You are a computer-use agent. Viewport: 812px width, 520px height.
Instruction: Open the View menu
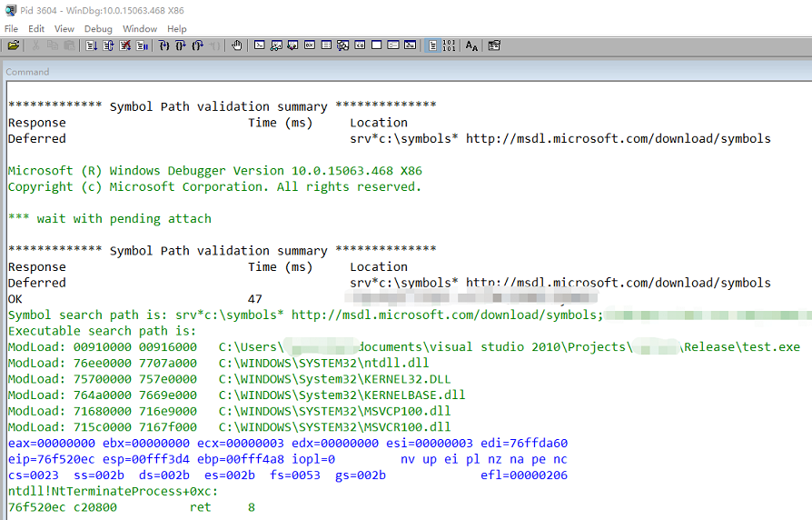(x=64, y=29)
